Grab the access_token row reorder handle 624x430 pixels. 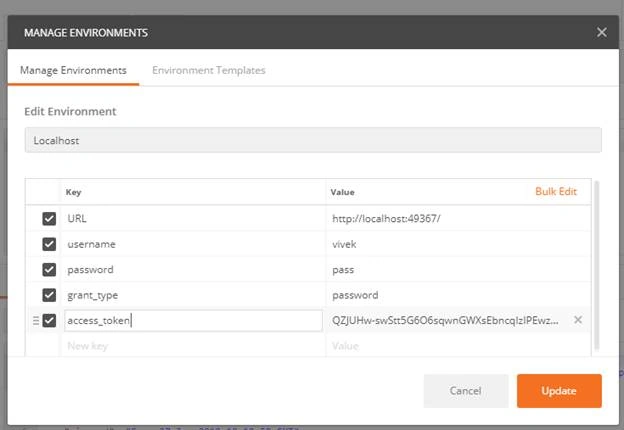(36, 320)
